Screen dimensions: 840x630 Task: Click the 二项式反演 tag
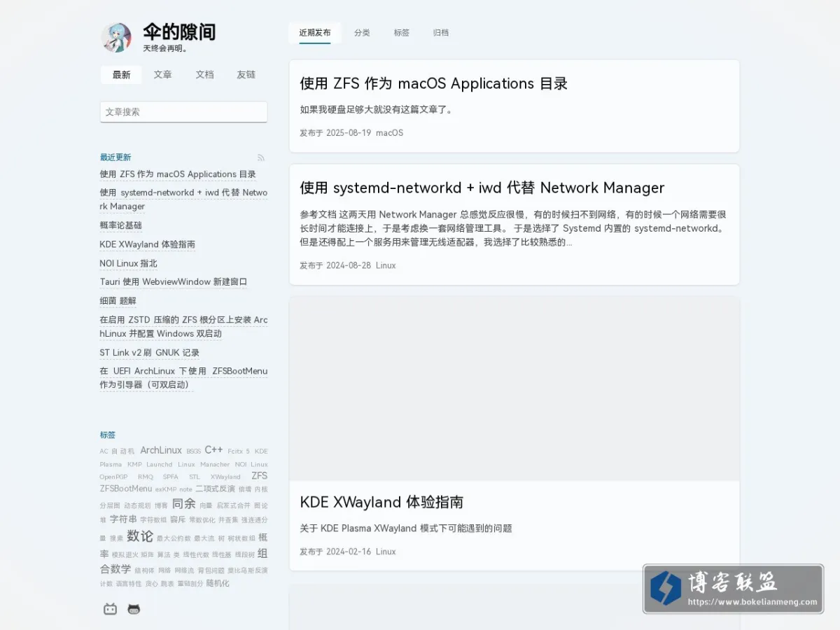pos(215,489)
